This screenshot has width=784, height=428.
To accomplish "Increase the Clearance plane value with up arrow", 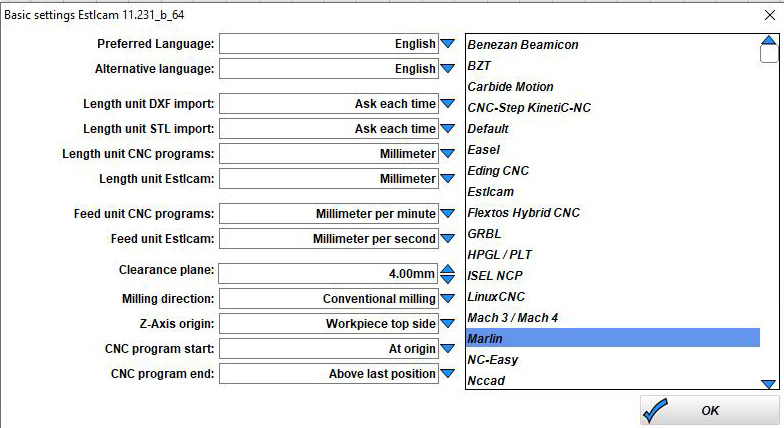I will click(448, 269).
